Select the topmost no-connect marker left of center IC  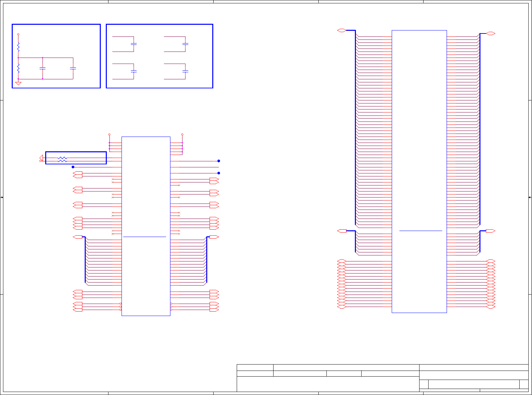112,179
